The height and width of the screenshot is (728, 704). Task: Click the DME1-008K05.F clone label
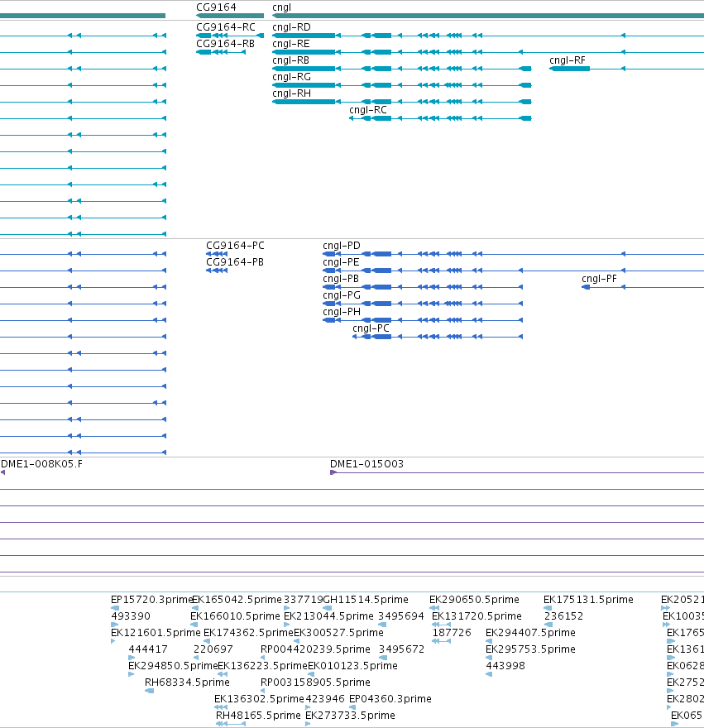click(42, 464)
